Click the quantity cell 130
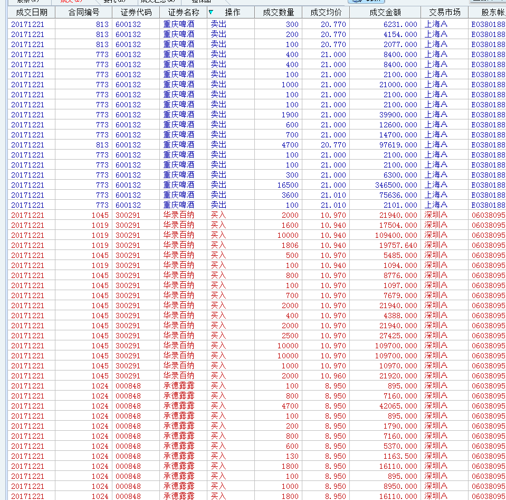 pyautogui.click(x=292, y=456)
